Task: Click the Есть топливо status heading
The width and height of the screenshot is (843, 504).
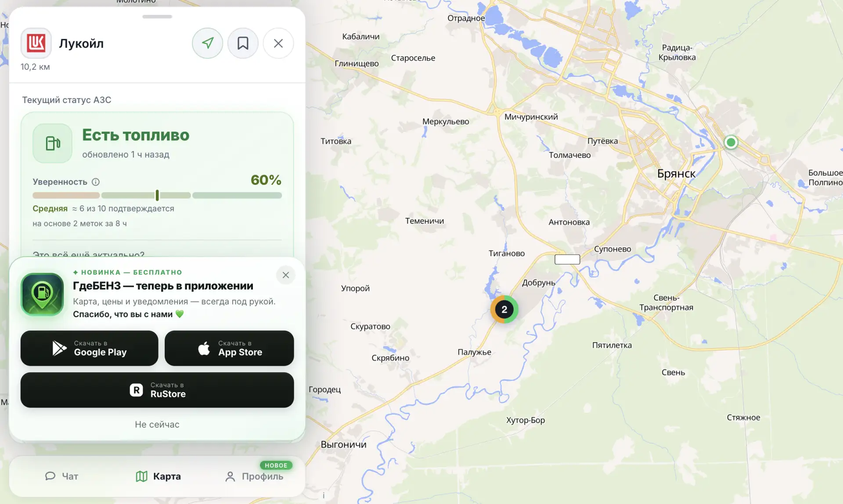Action: pos(136,135)
